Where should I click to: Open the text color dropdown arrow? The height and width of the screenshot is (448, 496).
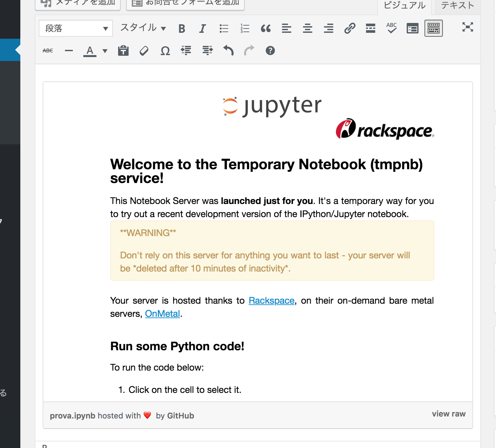(x=104, y=51)
